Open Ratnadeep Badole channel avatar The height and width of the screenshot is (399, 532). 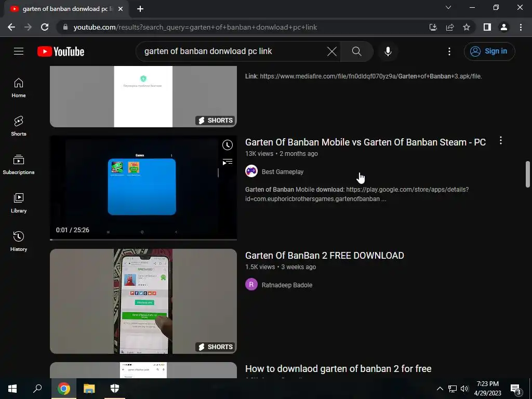(251, 284)
